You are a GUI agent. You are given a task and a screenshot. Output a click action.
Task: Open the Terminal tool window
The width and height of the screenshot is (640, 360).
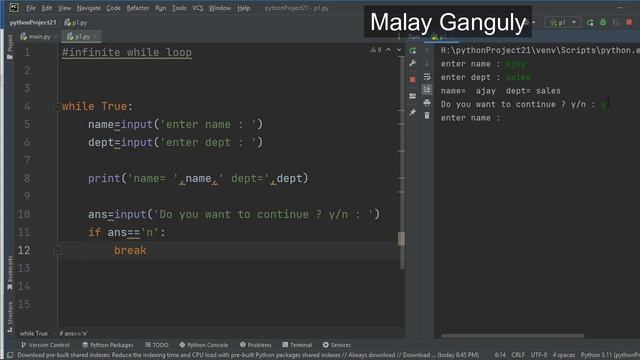click(297, 345)
